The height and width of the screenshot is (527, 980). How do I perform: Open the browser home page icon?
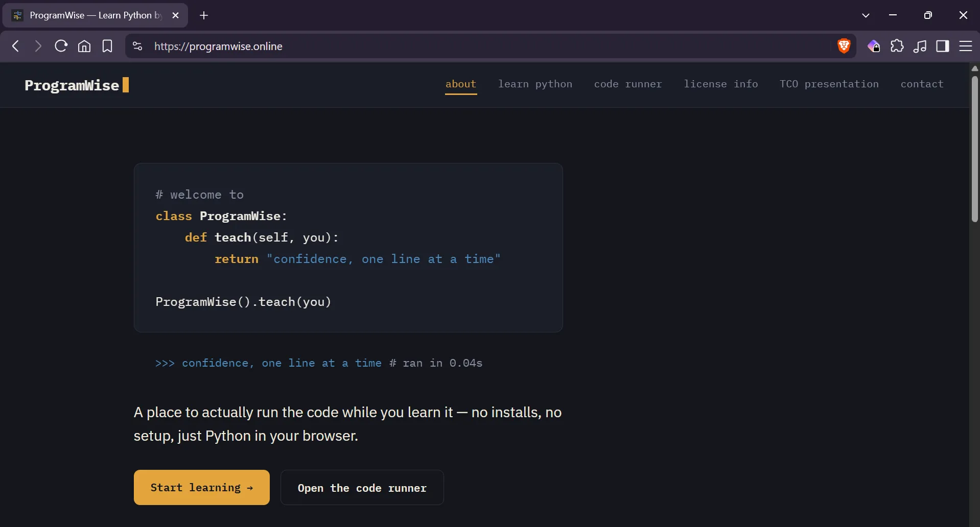pos(84,46)
